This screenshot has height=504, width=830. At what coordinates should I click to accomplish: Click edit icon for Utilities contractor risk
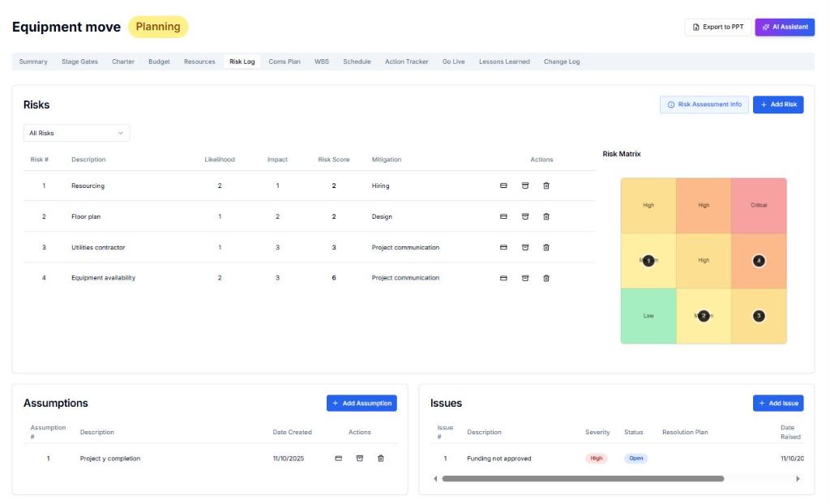[x=503, y=247]
